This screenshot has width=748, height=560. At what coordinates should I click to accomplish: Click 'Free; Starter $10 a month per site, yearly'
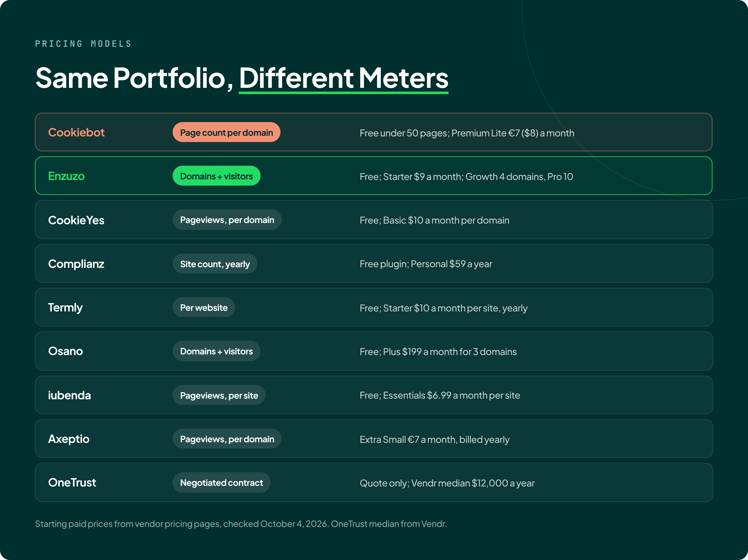443,308
